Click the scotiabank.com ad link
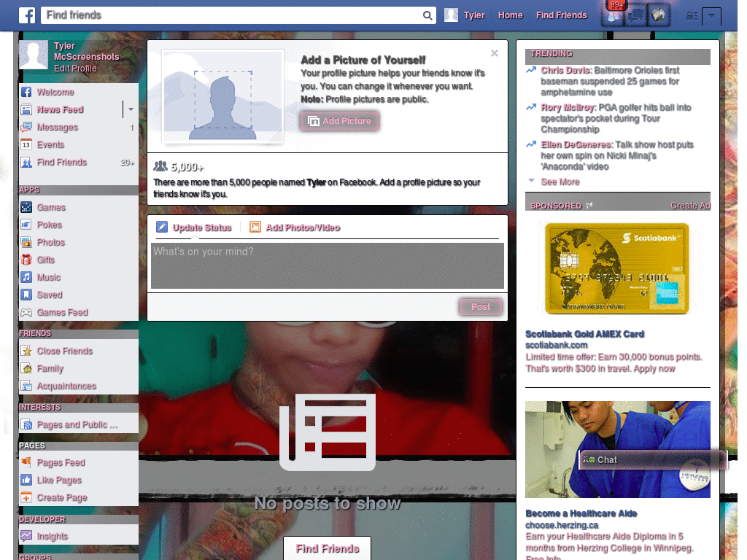Viewport: 747px width, 560px height. point(557,345)
